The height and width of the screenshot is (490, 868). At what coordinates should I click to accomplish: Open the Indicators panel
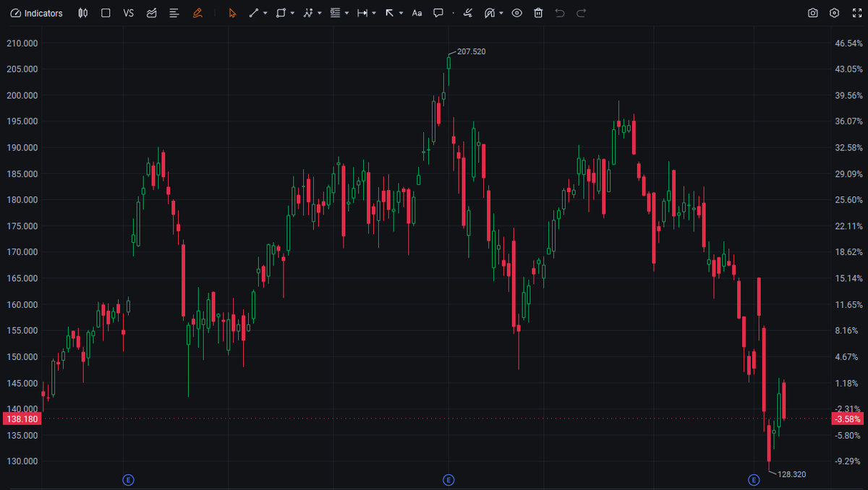[37, 13]
